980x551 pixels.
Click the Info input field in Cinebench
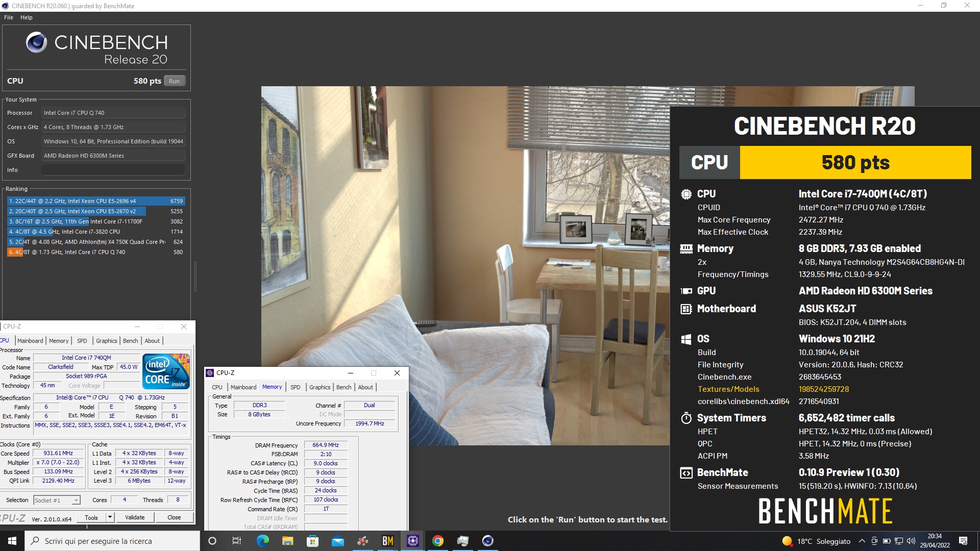tap(113, 170)
